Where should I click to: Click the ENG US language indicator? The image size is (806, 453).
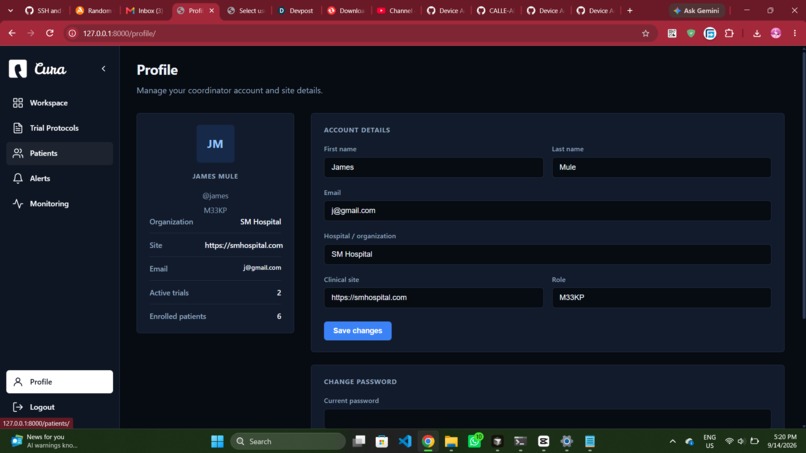pyautogui.click(x=709, y=441)
